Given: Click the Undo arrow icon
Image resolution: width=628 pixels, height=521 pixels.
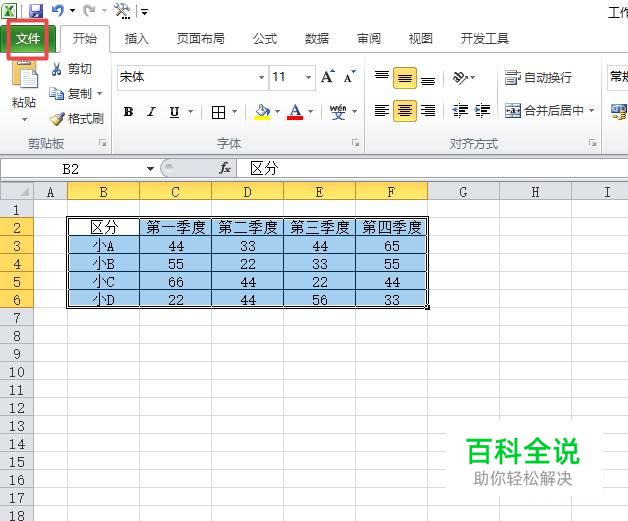Looking at the screenshot, I should pos(58,10).
